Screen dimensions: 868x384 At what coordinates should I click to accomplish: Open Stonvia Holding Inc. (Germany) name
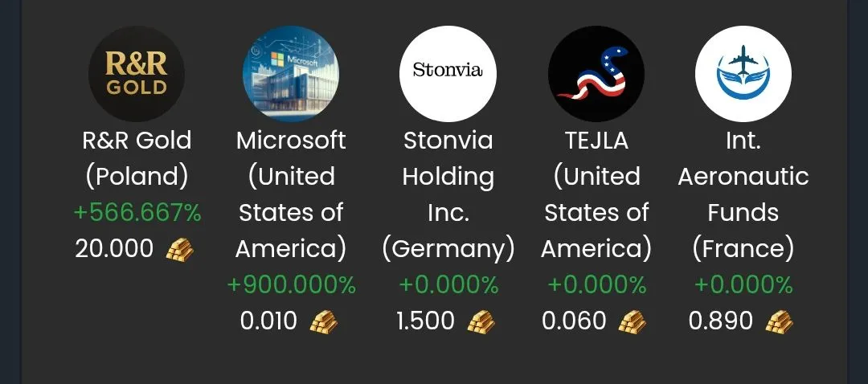click(x=448, y=194)
